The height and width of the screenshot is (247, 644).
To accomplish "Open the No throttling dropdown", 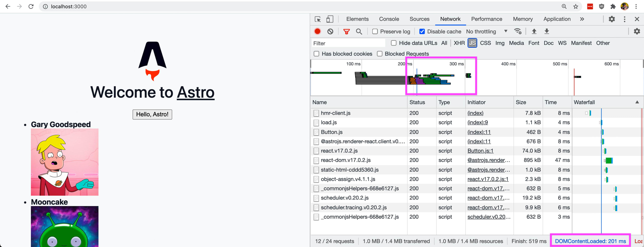I will pyautogui.click(x=487, y=31).
